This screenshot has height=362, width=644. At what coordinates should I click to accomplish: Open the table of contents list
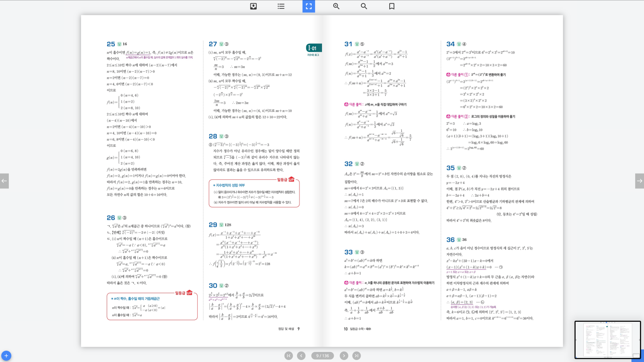(281, 6)
